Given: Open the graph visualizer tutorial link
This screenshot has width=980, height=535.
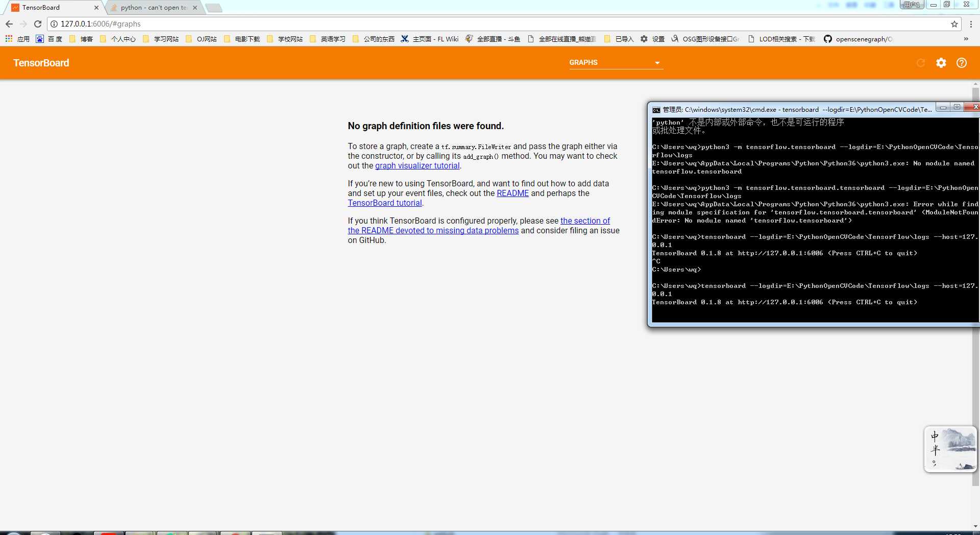Looking at the screenshot, I should tap(417, 166).
